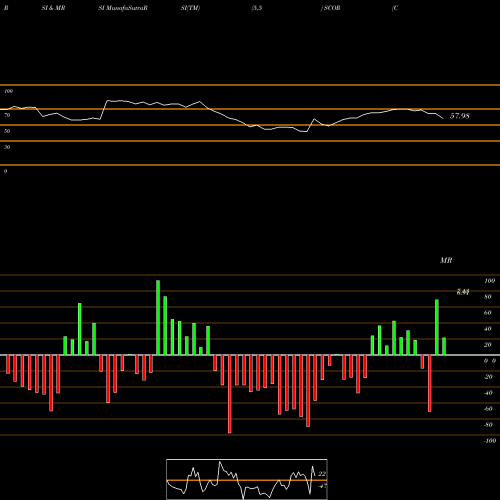This screenshot has width=500, height=500.
Task: Click the 20 label on MR axis
Action: click(488, 345)
